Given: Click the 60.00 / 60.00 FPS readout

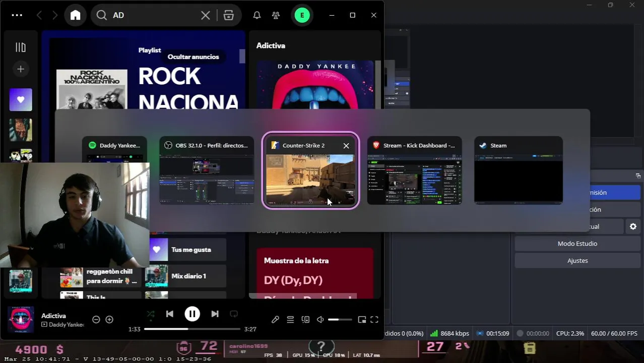Looking at the screenshot, I should tap(614, 334).
